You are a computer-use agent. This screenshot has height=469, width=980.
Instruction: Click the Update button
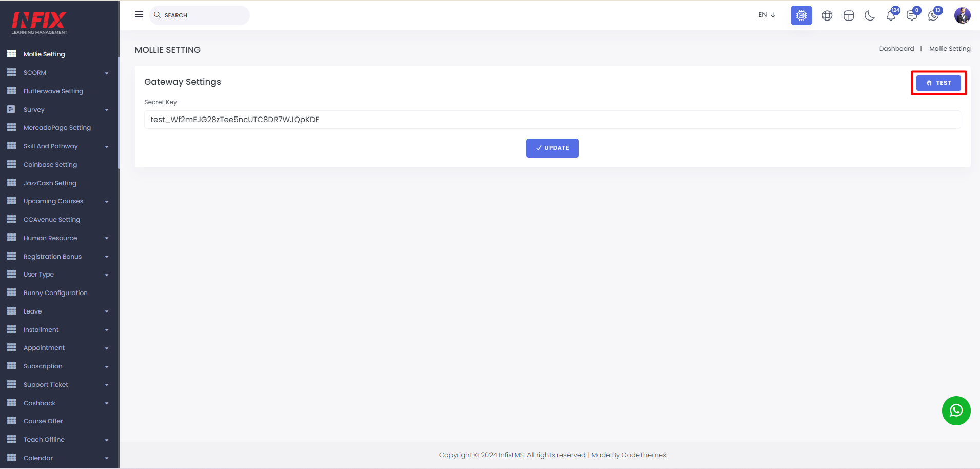[x=553, y=148]
